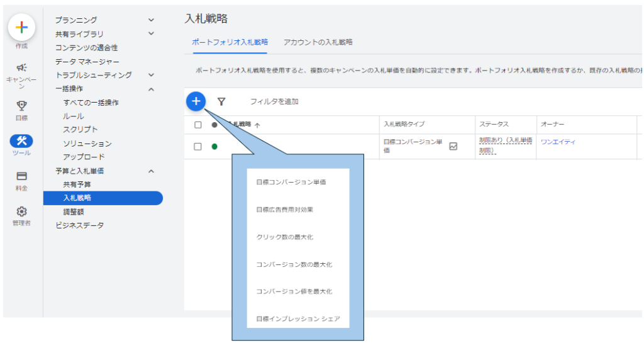Open 管理者 gear icon in sidebar
The width and height of the screenshot is (644, 345).
(x=21, y=212)
